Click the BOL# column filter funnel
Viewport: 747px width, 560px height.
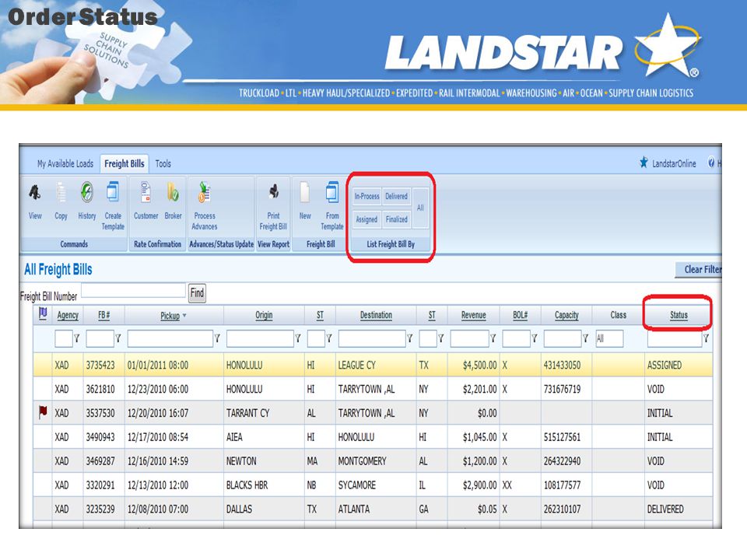point(535,338)
